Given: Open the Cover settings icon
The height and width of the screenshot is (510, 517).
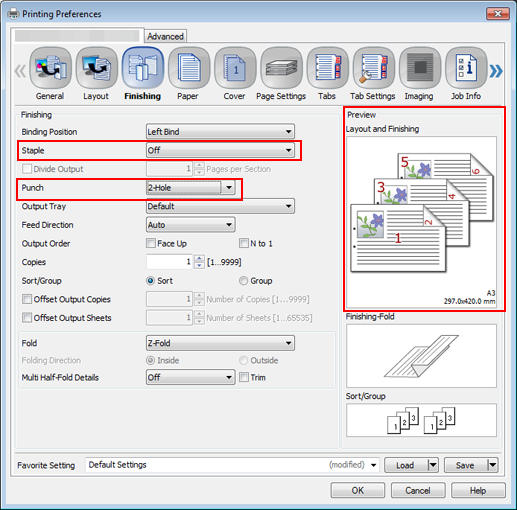Looking at the screenshot, I should point(235,68).
